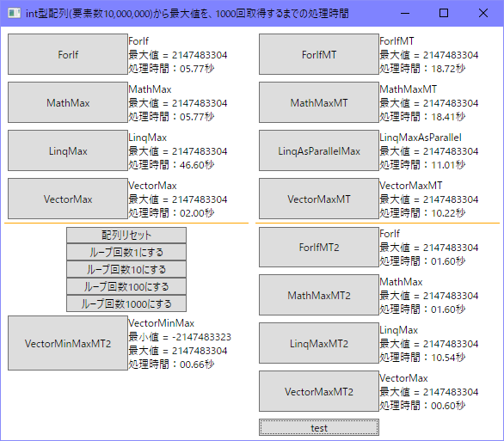Run the MathMax benchmark button
Screen dimensions: 504x441
(68, 102)
